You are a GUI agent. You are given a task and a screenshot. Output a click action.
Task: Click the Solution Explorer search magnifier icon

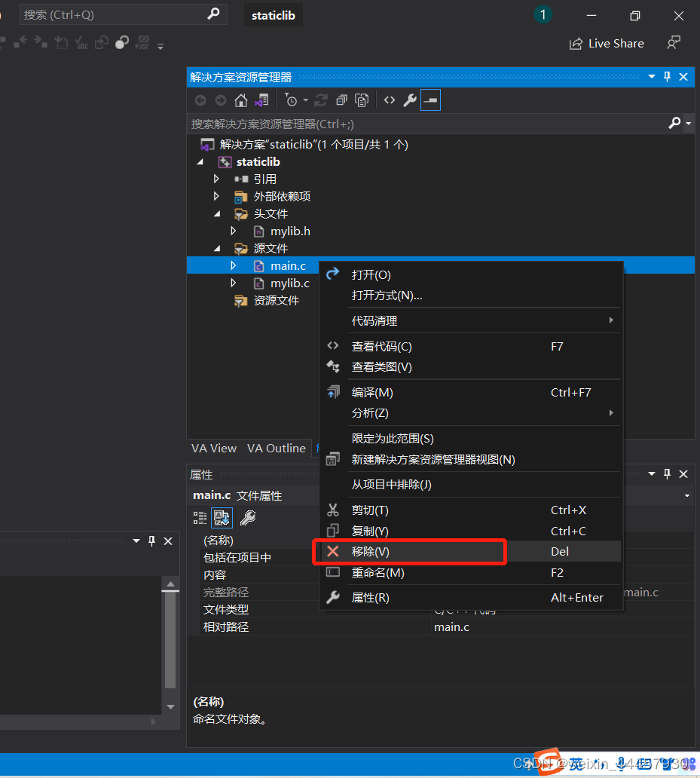pos(674,123)
